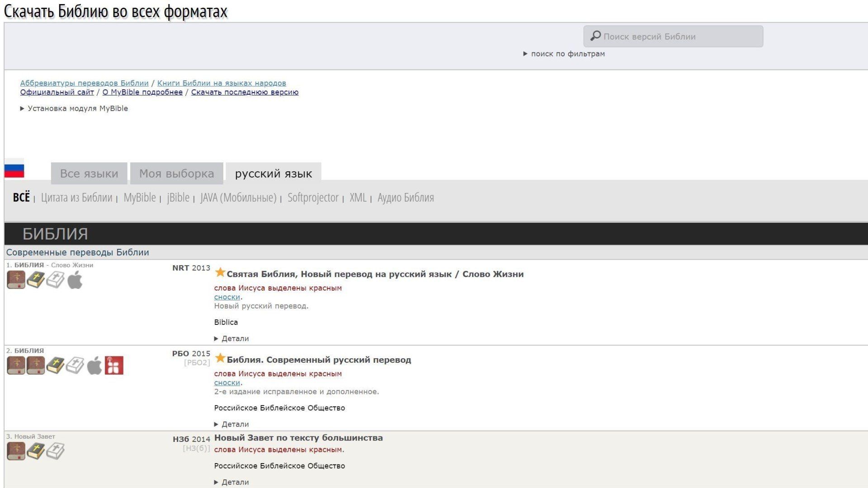868x488 pixels.
Task: Click the NRT 2013 abbreviation label
Action: (191, 268)
